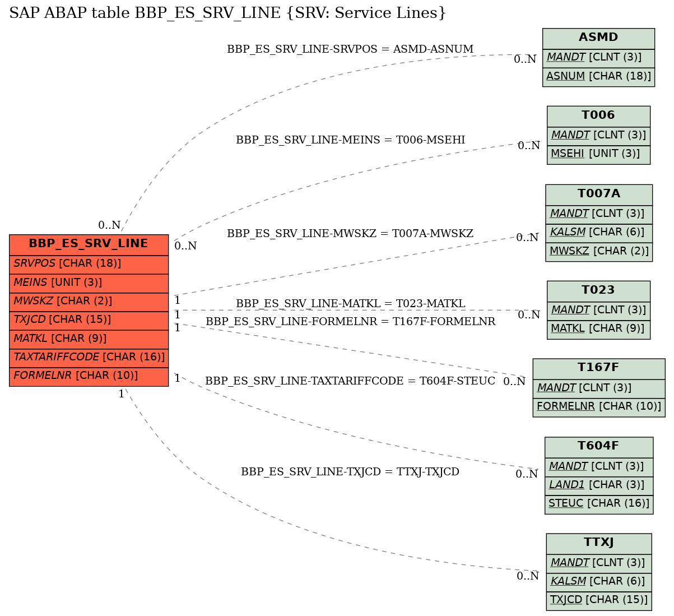Click KALSM [CHAR (6)] field in T007A

(x=599, y=233)
